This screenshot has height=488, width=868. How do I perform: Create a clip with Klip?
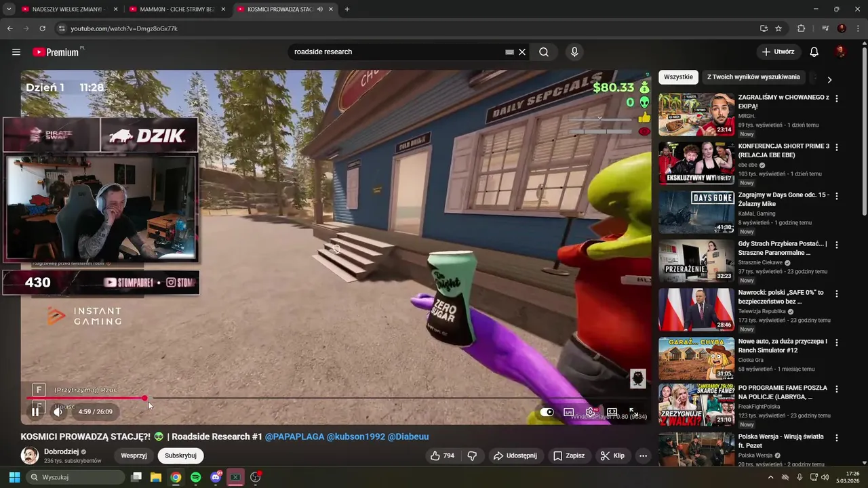612,456
